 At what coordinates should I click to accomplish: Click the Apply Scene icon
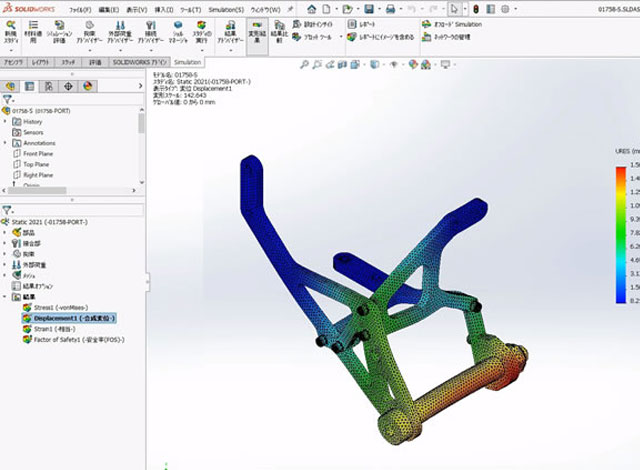point(427,64)
